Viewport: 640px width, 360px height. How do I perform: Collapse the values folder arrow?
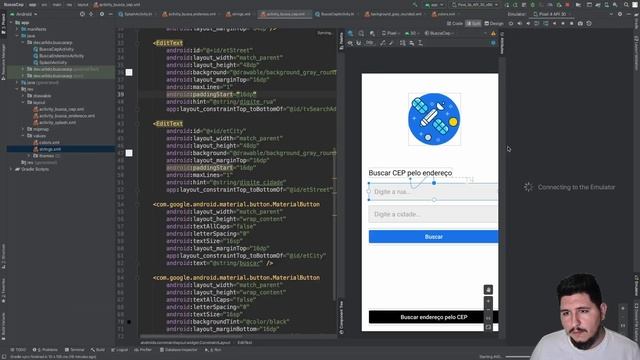pyautogui.click(x=24, y=136)
